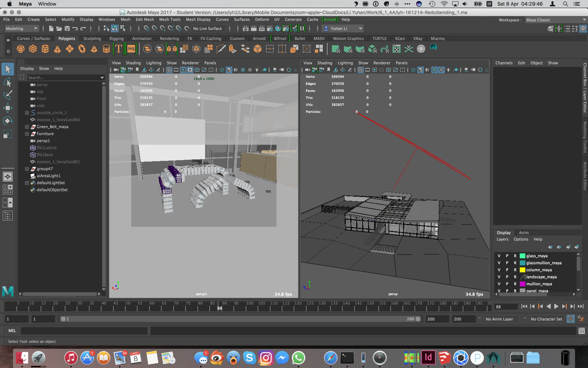
Task: Open the Anim tab in layer editor
Action: coord(523,233)
